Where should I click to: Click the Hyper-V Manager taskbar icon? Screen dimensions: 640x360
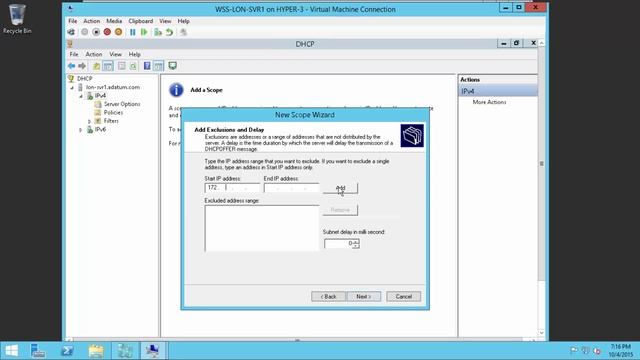tap(125, 351)
